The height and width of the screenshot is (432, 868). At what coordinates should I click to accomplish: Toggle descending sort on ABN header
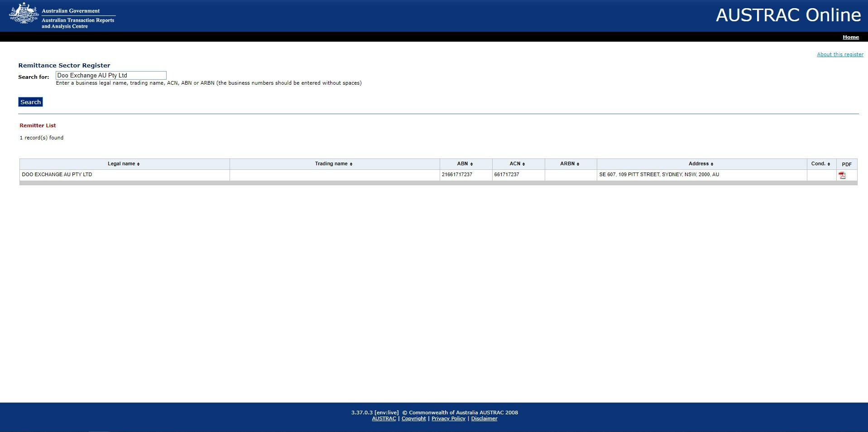(471, 163)
